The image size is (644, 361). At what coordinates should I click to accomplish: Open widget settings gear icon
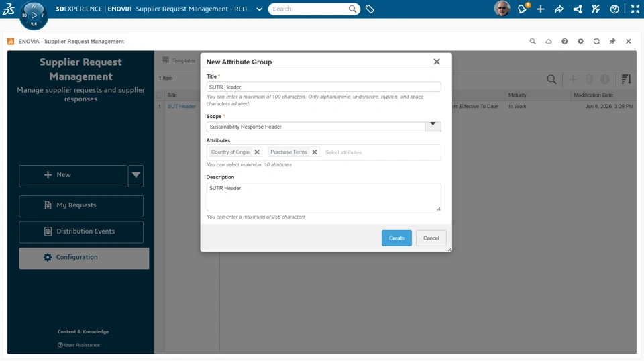tap(580, 41)
